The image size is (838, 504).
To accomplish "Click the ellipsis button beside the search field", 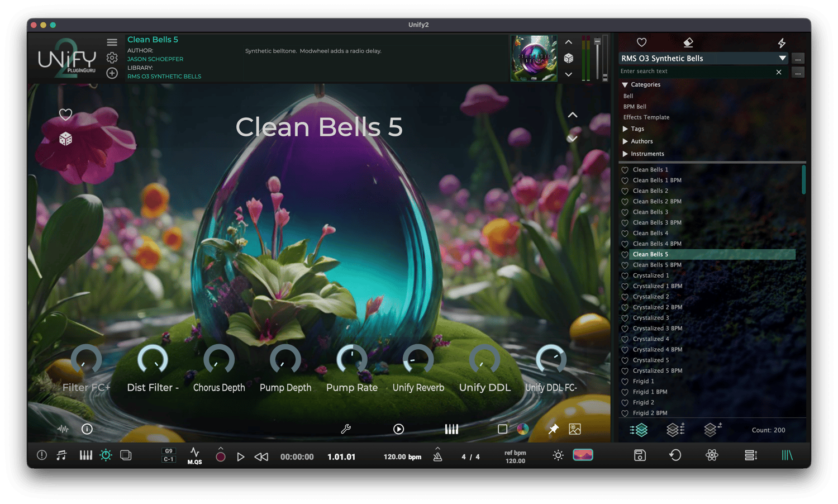I will tap(798, 72).
